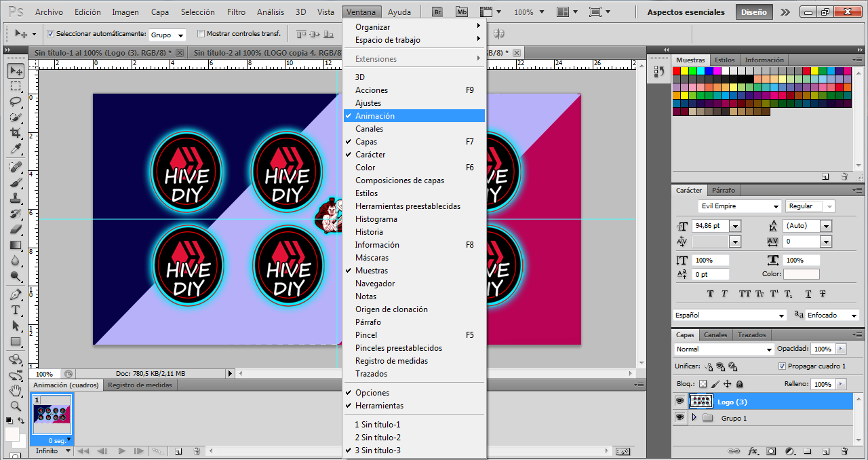Select the Spot Healing Brush tool
This screenshot has height=460, width=868.
pos(16,167)
